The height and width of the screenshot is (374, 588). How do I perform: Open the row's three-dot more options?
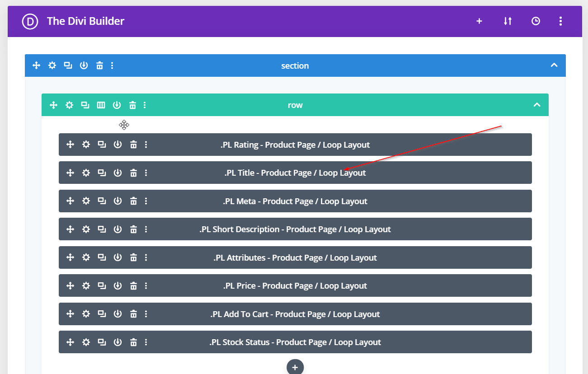145,105
